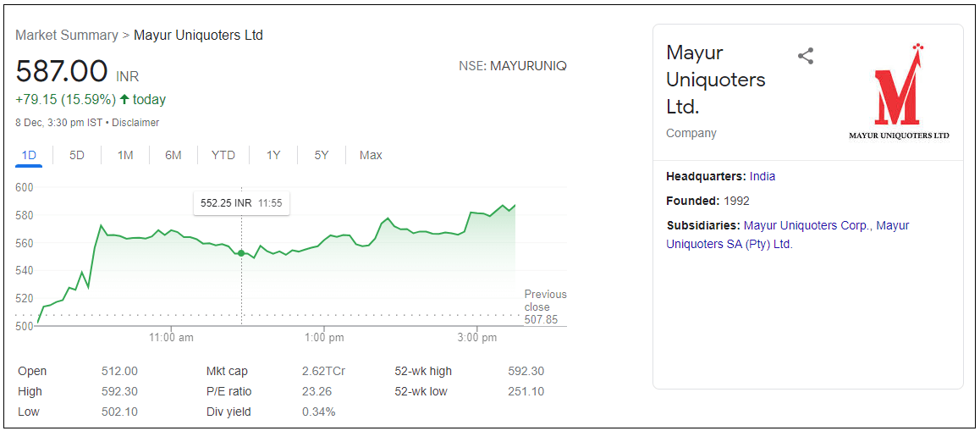Click the Market Summary breadcrumb
Screen dimensions: 980x431
(x=67, y=36)
